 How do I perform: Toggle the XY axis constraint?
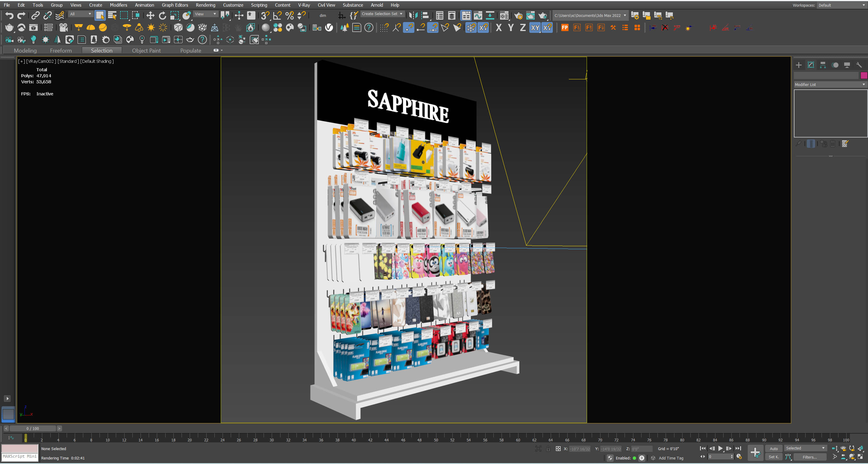point(535,28)
